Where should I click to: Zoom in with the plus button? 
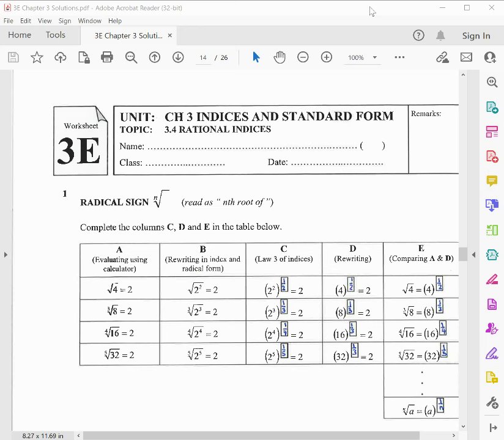pyautogui.click(x=326, y=57)
